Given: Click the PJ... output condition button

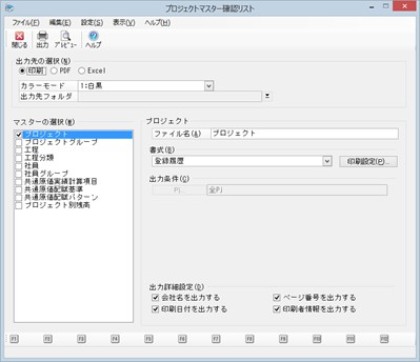Looking at the screenshot, I should [178, 190].
